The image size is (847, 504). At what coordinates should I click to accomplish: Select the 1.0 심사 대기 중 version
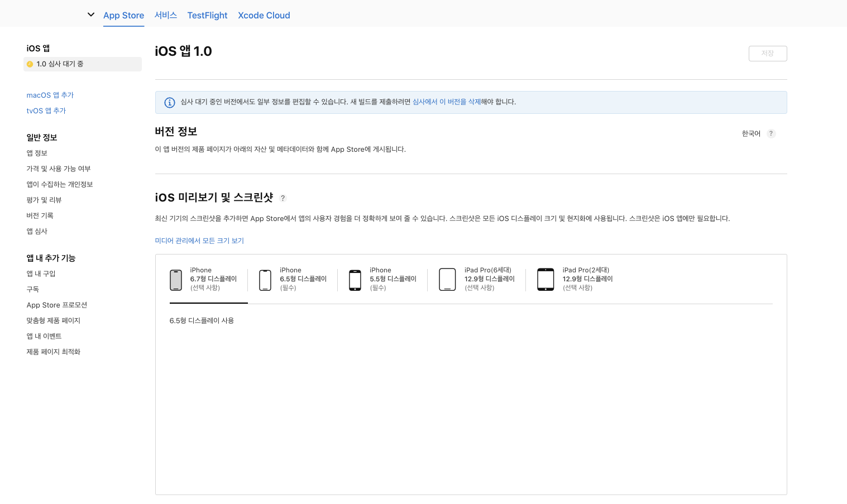point(83,64)
